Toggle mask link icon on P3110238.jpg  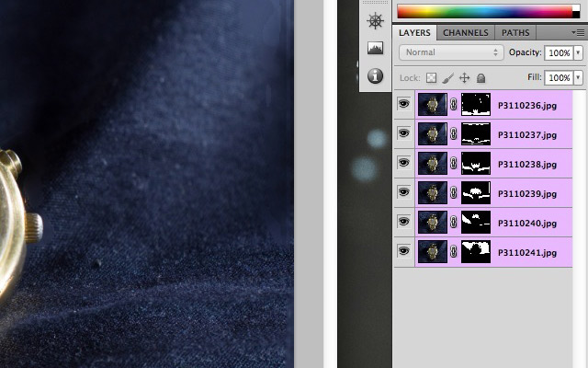pyautogui.click(x=453, y=163)
